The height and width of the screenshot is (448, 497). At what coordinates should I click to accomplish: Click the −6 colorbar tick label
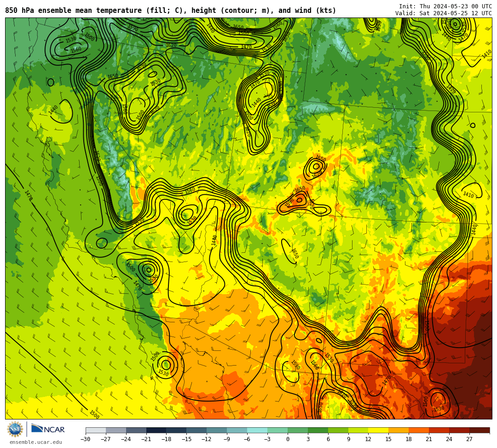tap(247, 439)
